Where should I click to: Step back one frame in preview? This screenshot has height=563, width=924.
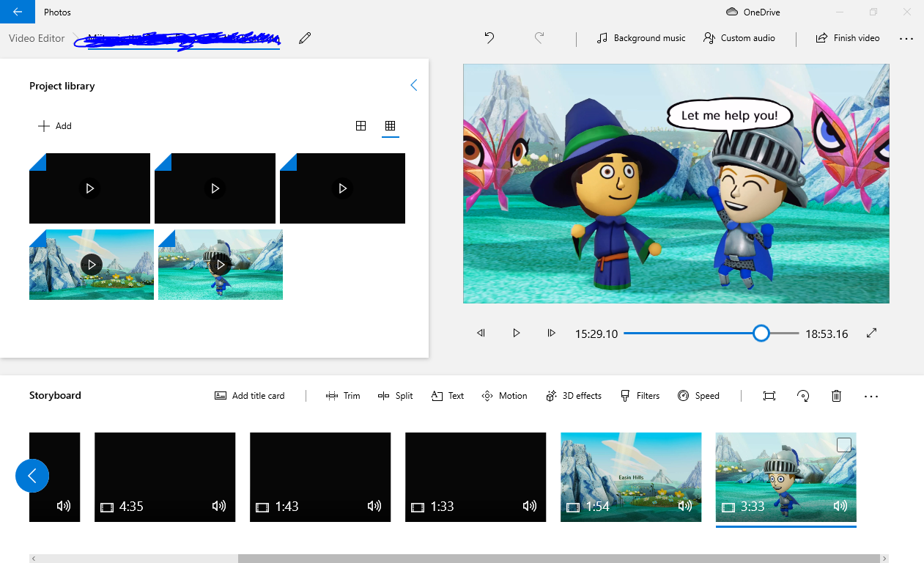coord(481,333)
